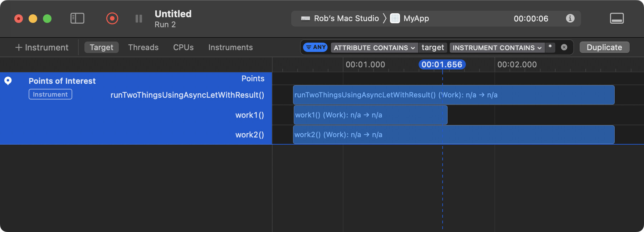Switch to the Threads tab

coord(143,47)
